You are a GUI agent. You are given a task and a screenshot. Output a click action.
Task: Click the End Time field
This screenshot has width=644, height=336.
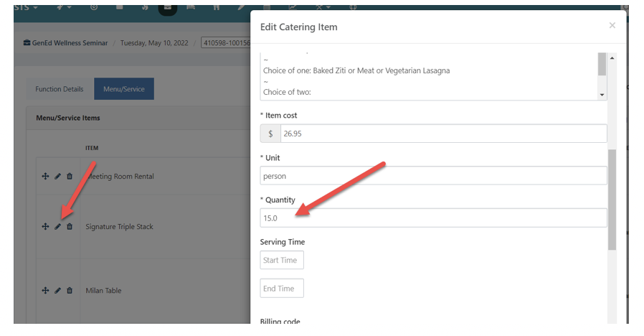(x=282, y=289)
